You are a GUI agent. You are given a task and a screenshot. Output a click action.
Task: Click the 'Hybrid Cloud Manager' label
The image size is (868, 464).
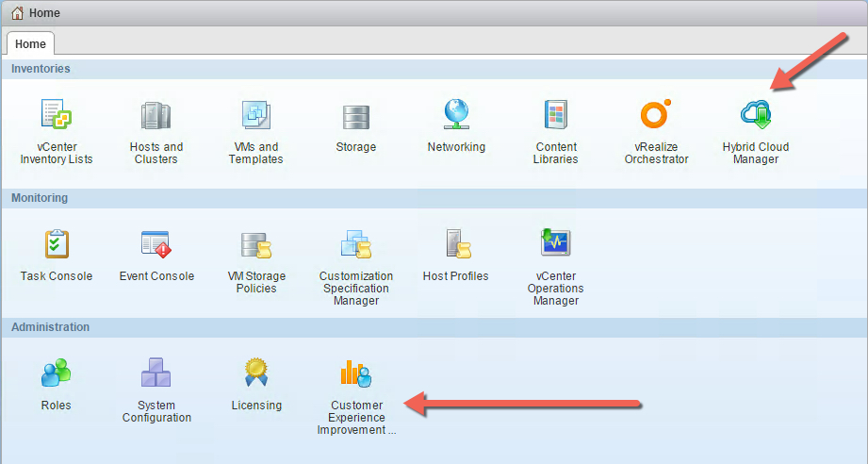click(756, 153)
